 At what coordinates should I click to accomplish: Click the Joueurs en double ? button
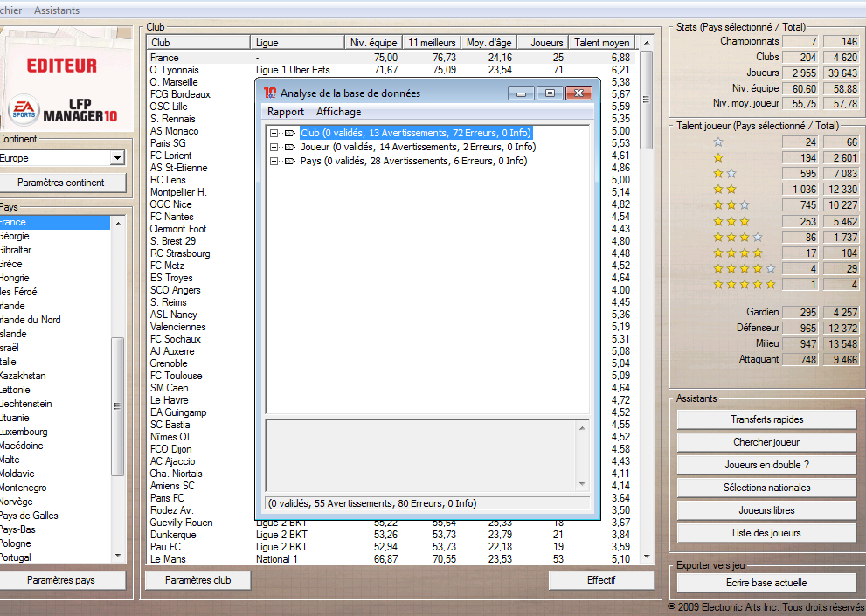(766, 465)
